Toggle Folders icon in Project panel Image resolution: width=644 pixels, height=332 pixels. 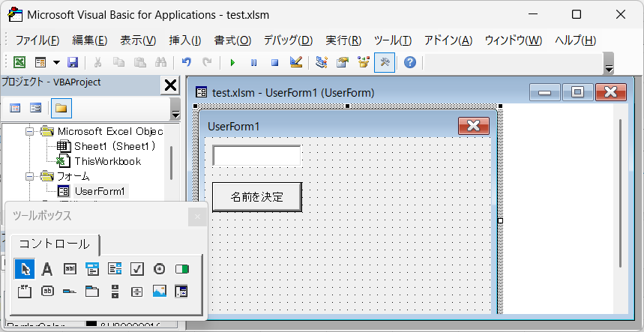coord(61,109)
